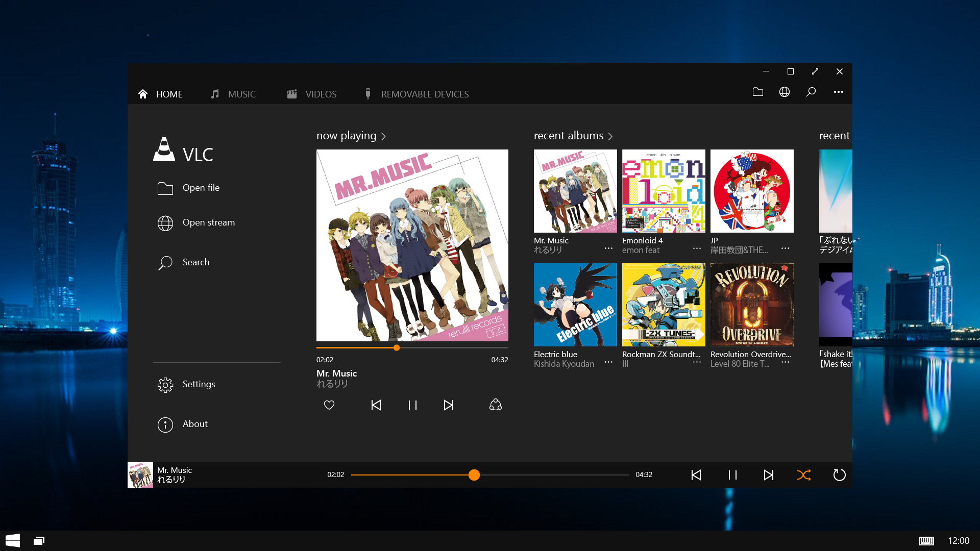Click the favorite/heart icon for Mr. Music

[329, 405]
